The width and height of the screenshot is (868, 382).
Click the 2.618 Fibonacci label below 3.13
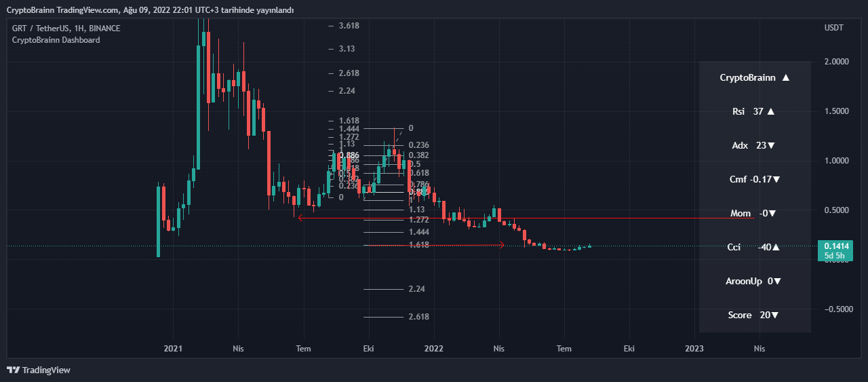(349, 73)
